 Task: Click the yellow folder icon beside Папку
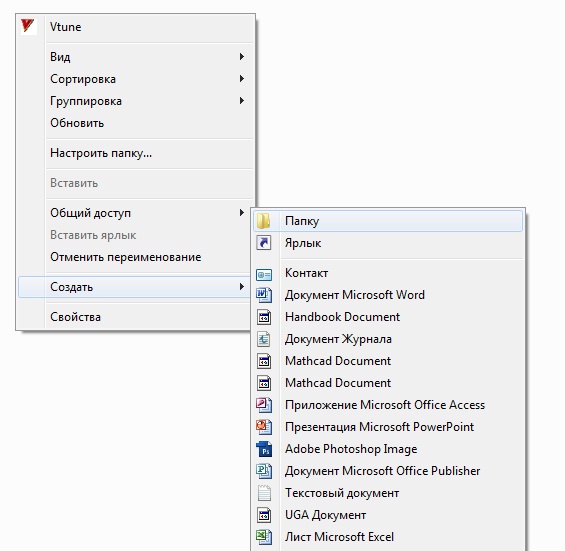click(264, 221)
